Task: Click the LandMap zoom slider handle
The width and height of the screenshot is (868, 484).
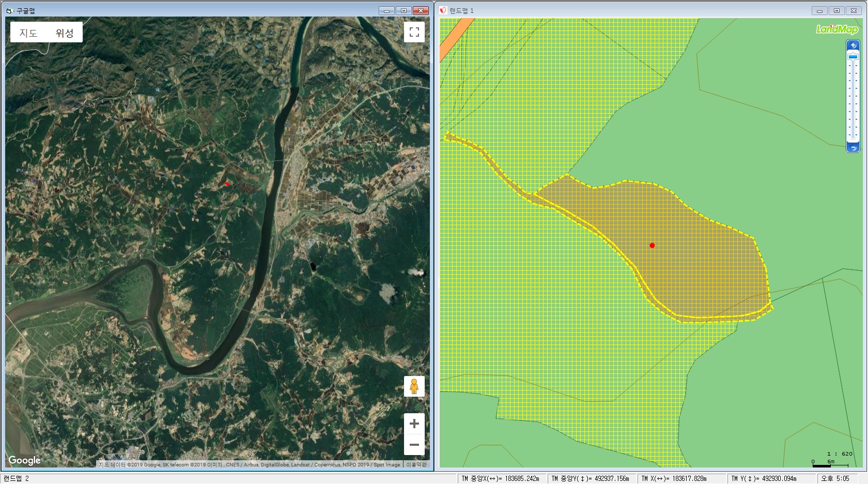Action: (853, 56)
